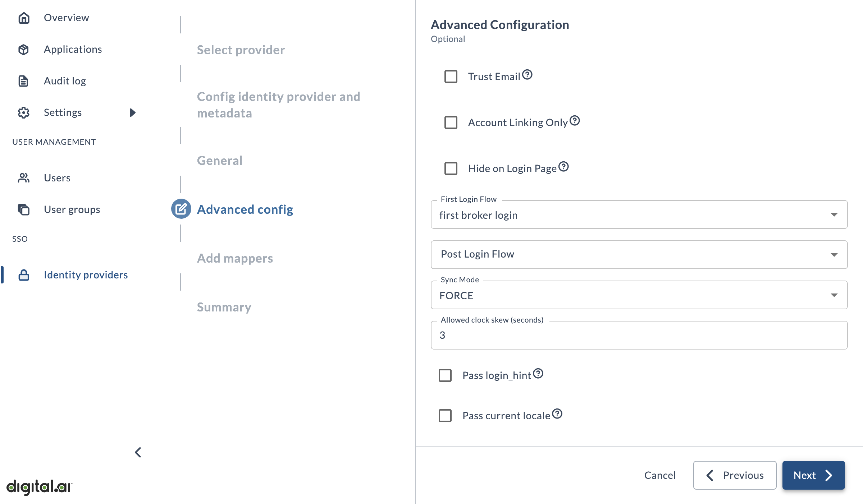Click the Settings gear icon
Screen dimensions: 863x504
[x=24, y=113]
